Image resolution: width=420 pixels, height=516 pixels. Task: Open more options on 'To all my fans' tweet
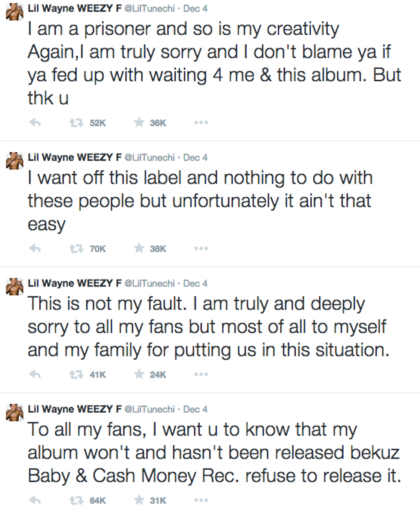(201, 500)
